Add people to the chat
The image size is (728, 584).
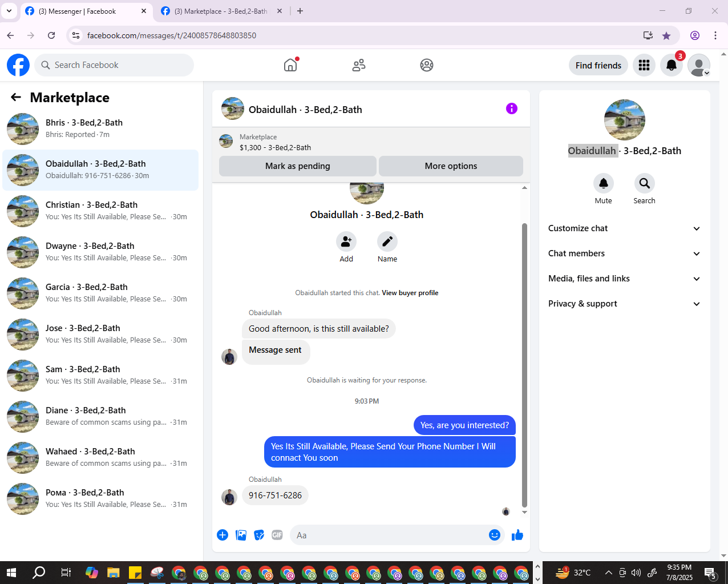[x=346, y=242]
